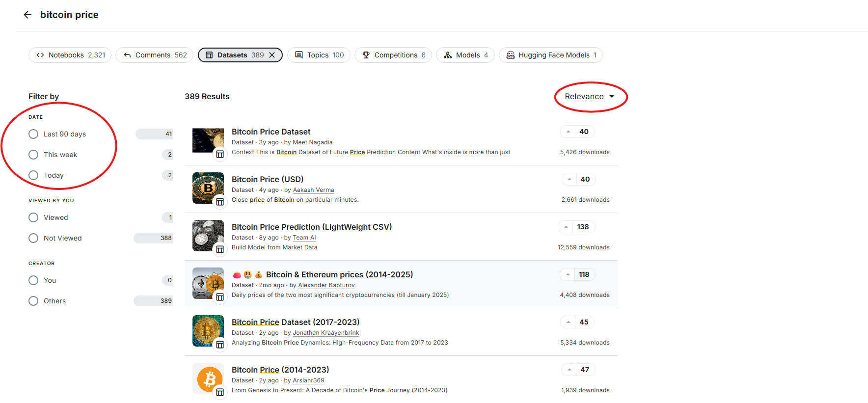Click the description Build Model from Market Data
The width and height of the screenshot is (868, 403).
tap(274, 247)
